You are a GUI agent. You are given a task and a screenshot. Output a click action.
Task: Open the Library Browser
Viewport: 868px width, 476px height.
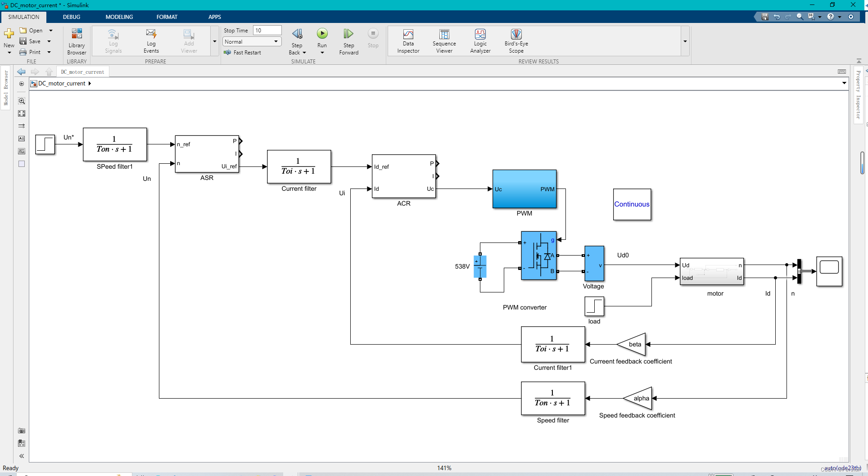click(x=76, y=40)
